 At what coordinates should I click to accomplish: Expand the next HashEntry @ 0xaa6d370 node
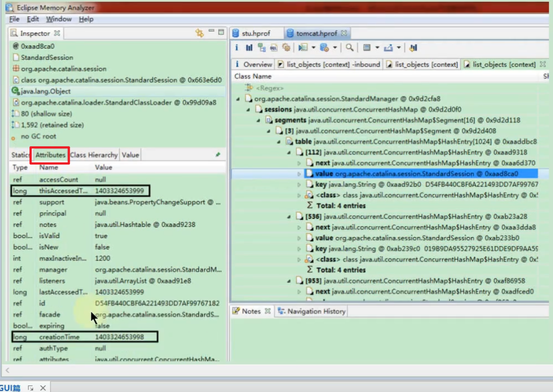(299, 163)
